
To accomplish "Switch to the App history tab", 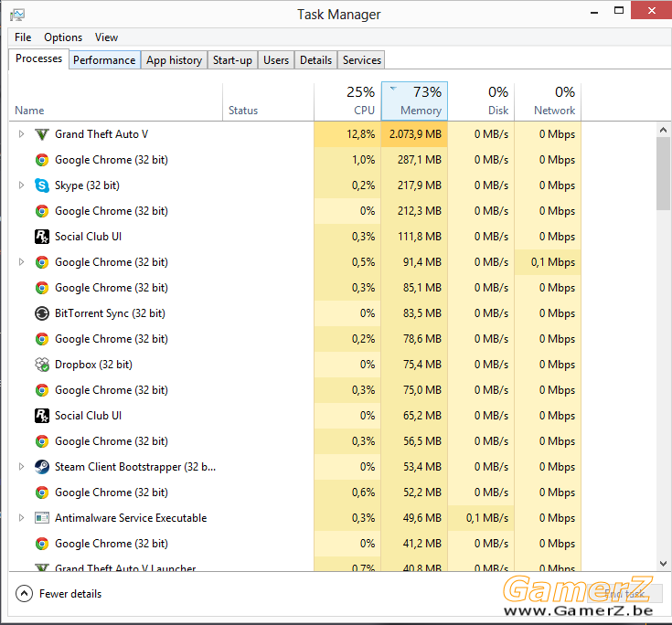I will (174, 60).
